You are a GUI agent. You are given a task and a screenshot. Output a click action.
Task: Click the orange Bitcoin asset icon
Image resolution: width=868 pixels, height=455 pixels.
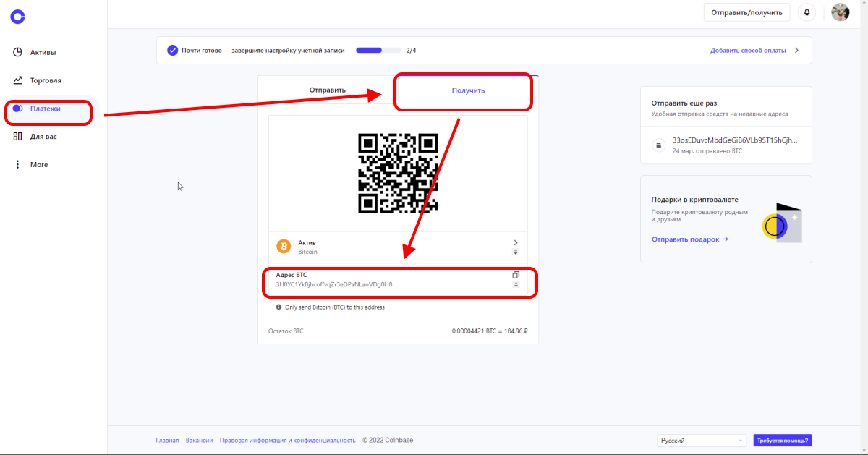tap(284, 247)
